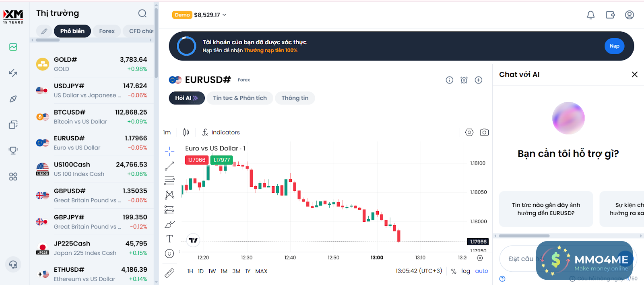Switch to the Forex tab
This screenshot has height=285, width=644.
pyautogui.click(x=107, y=31)
